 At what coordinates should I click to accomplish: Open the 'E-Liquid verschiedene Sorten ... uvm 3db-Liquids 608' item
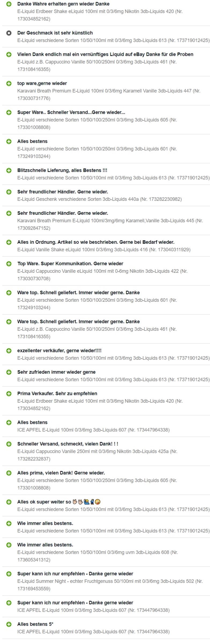[x=98, y=556]
